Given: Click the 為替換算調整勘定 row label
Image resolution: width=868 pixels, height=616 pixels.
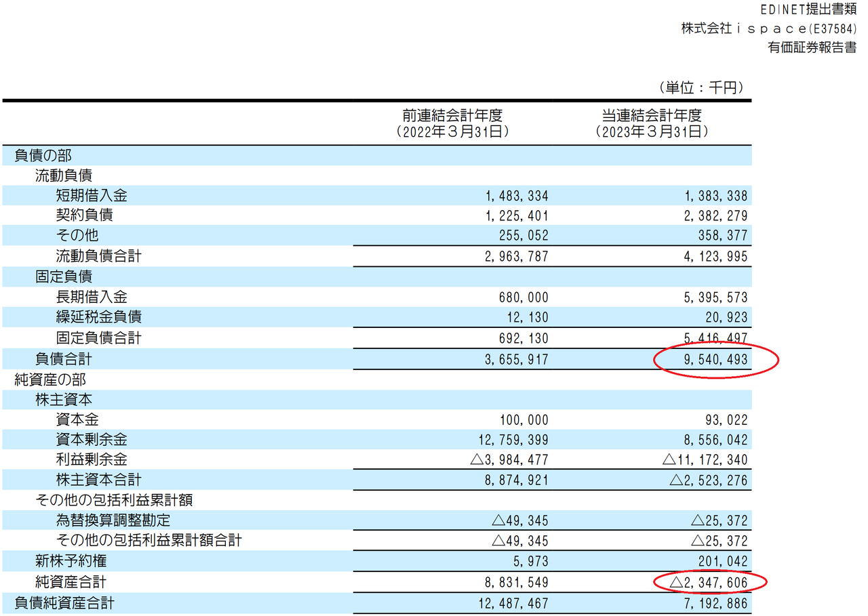Looking at the screenshot, I should click(x=113, y=520).
